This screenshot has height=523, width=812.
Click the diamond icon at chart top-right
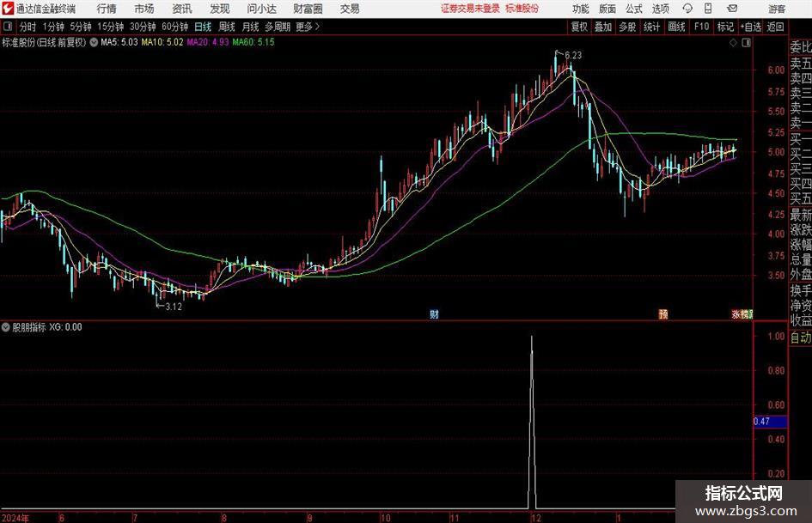[x=733, y=43]
